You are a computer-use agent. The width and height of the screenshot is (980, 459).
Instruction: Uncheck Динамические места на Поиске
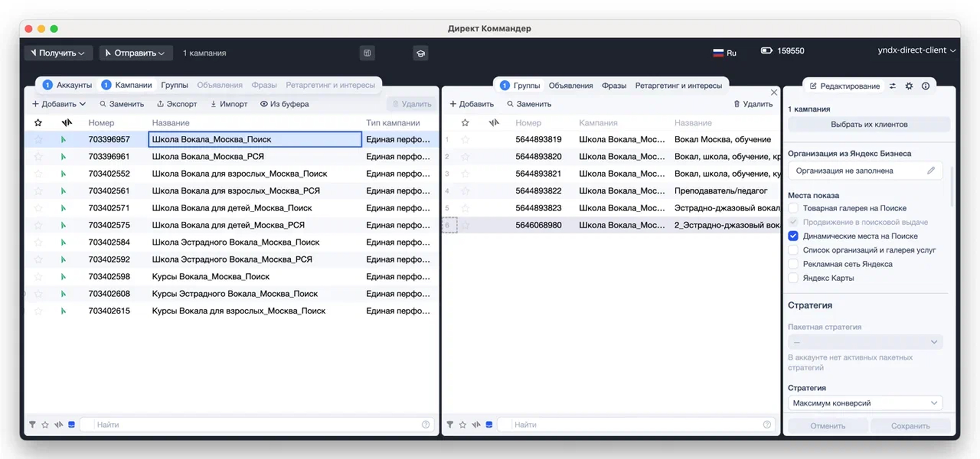pos(793,236)
